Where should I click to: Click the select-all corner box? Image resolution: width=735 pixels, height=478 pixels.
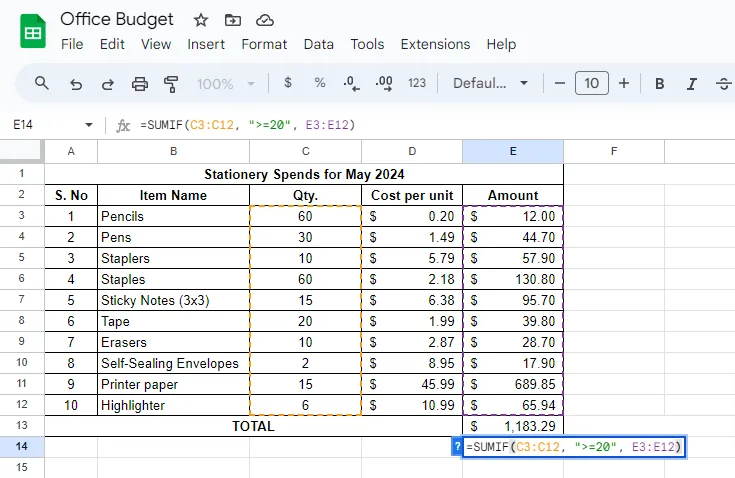pos(22,151)
